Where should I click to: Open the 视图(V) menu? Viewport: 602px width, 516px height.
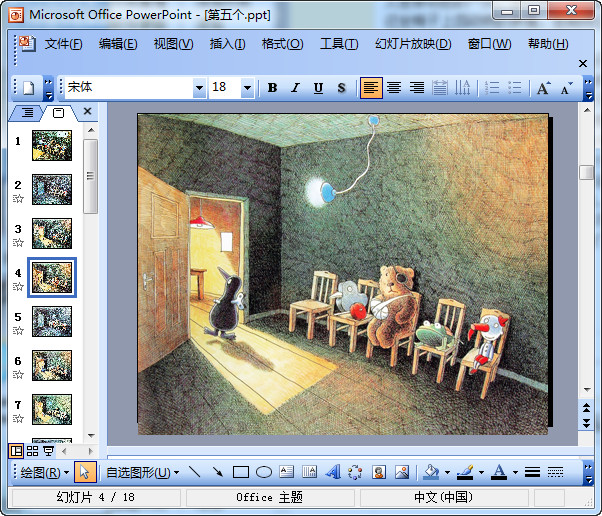coord(173,44)
